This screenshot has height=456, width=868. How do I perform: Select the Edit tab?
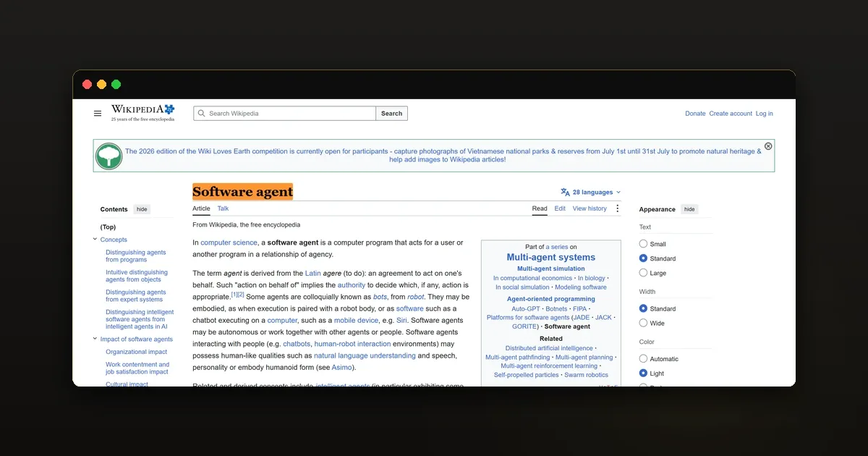560,208
